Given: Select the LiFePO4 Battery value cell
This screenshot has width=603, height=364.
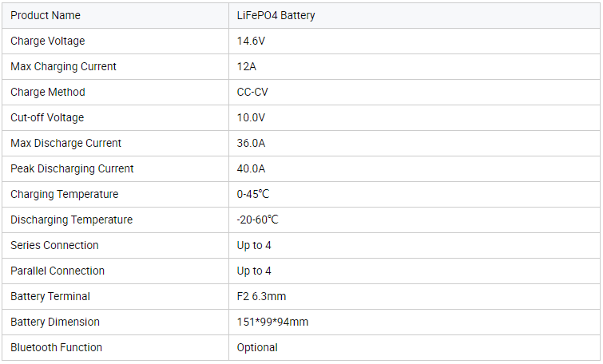Looking at the screenshot, I should 276,16.
